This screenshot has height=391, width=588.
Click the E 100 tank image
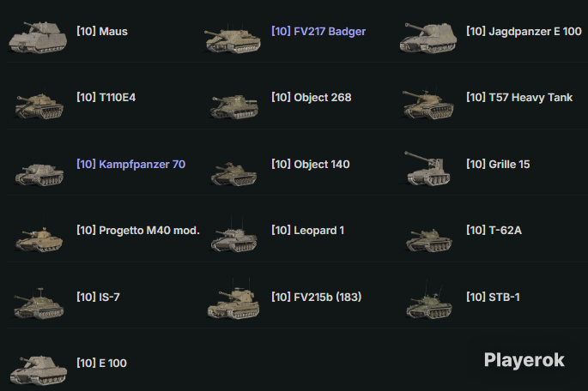[38, 370]
